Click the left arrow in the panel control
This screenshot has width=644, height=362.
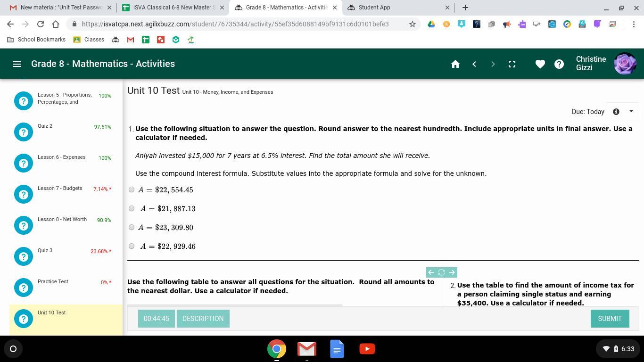431,272
